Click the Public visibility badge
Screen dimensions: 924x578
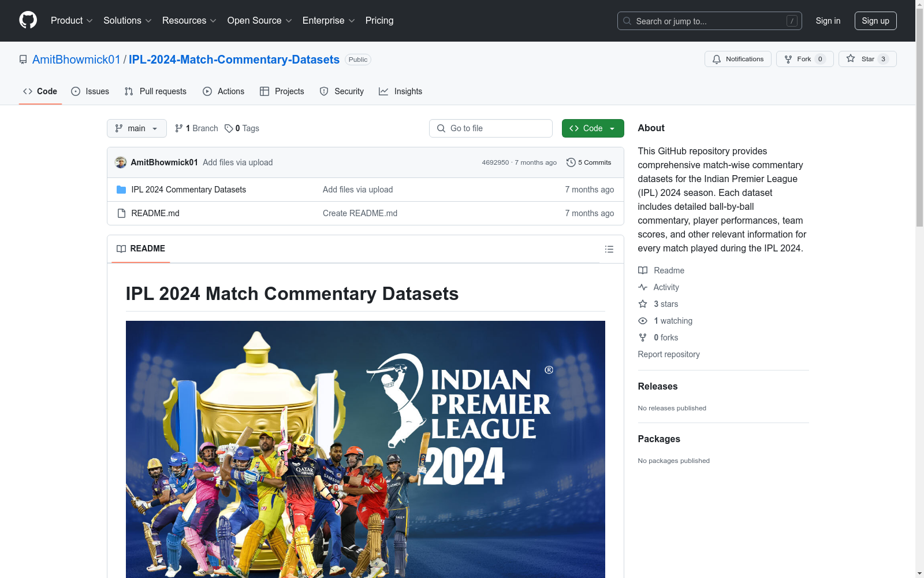coord(358,60)
